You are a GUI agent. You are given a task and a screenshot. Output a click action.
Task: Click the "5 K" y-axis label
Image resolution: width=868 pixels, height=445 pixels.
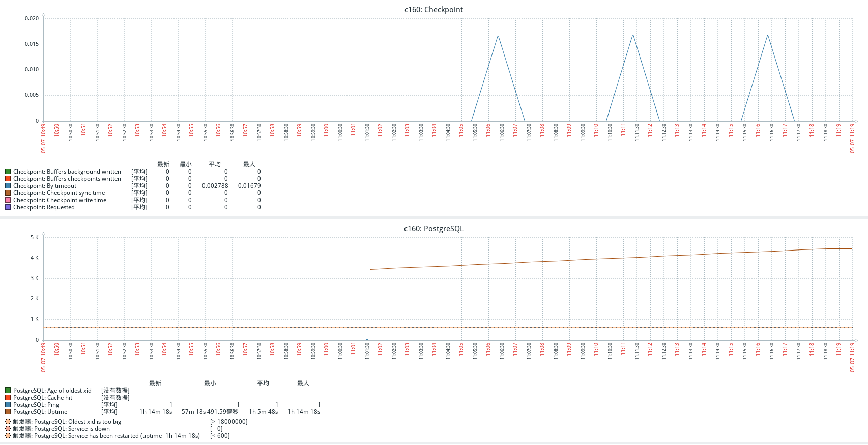tap(34, 237)
